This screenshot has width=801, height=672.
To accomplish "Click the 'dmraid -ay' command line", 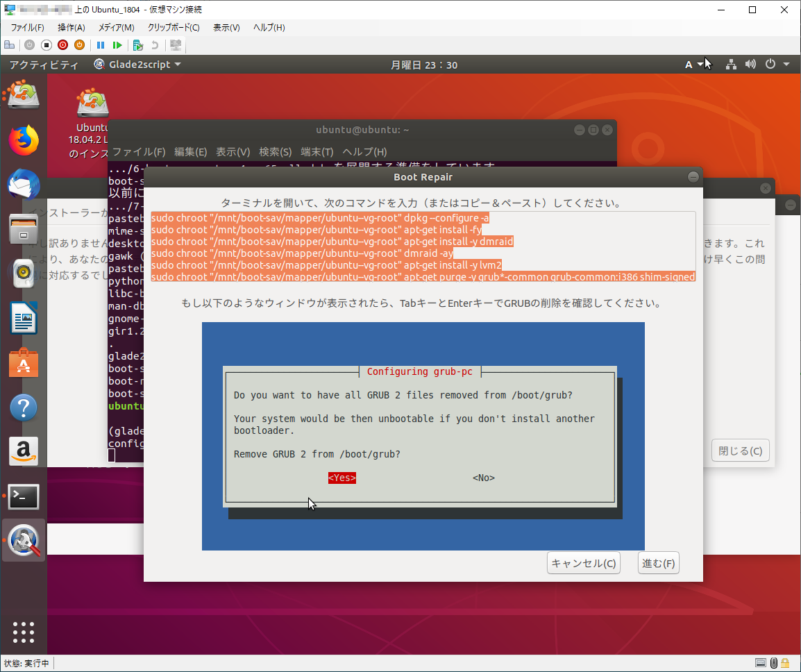I will [303, 253].
